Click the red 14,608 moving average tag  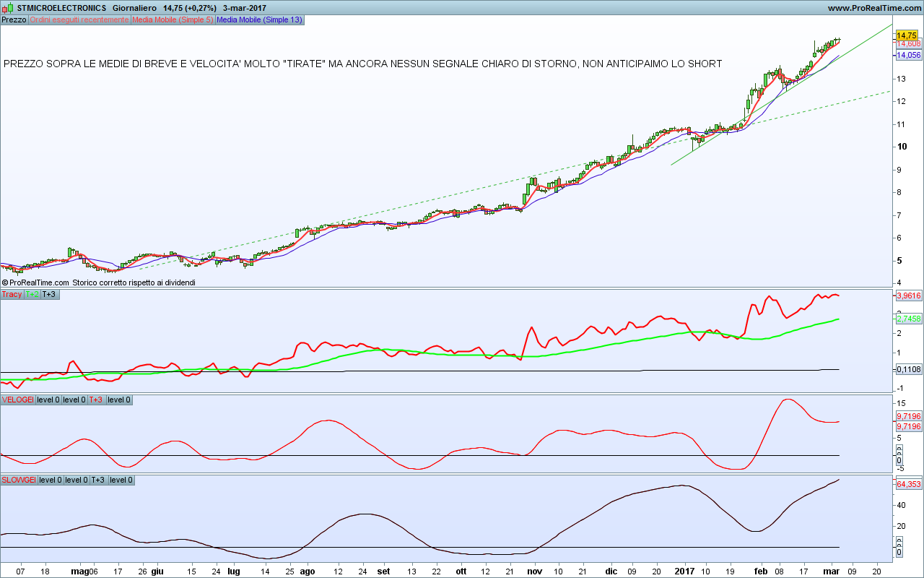click(908, 44)
